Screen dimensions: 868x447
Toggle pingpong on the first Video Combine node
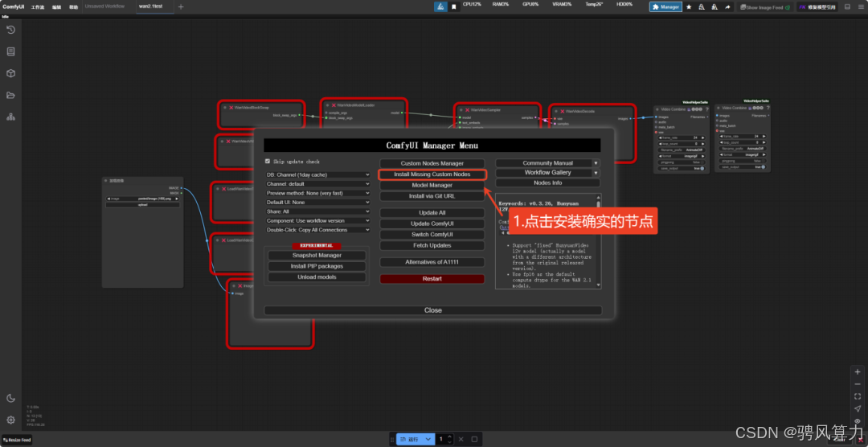(682, 162)
